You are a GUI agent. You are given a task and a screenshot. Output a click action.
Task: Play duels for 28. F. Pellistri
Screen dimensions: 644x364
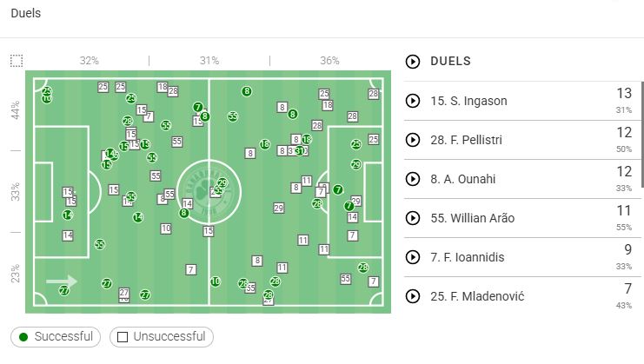tap(412, 140)
